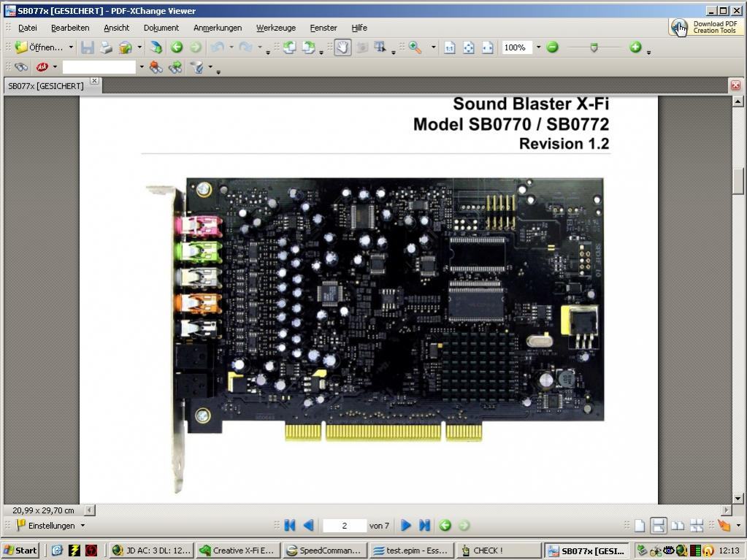Open the Datei menu
747x560 pixels.
(28, 28)
